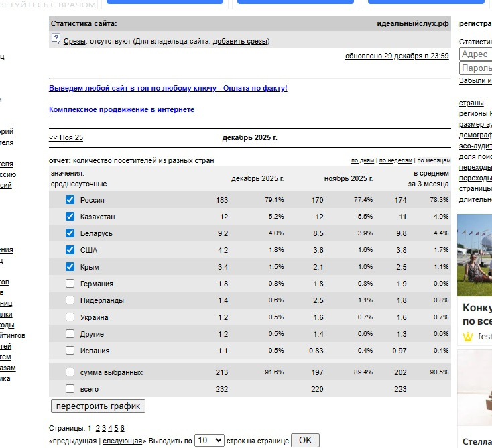Go to page 3 of results
This screenshot has width=492, height=448.
pyautogui.click(x=104, y=428)
